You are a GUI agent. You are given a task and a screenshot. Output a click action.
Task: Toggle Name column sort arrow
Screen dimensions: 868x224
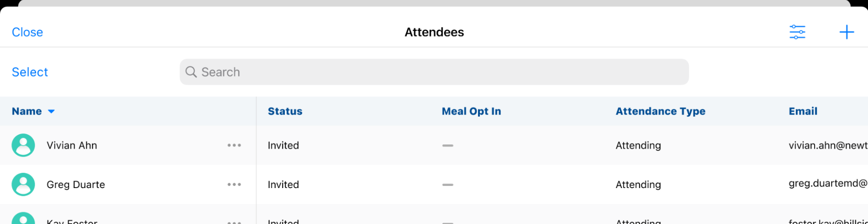tap(51, 111)
